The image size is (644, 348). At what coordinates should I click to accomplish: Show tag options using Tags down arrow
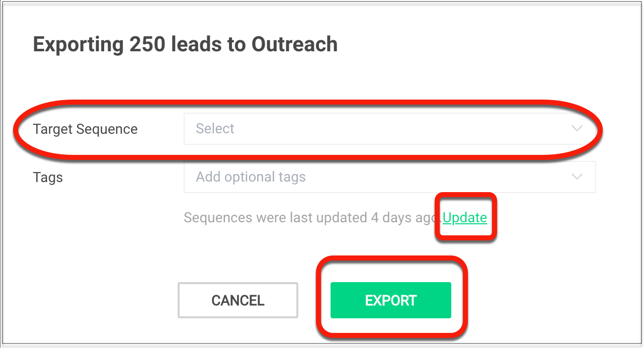point(577,177)
